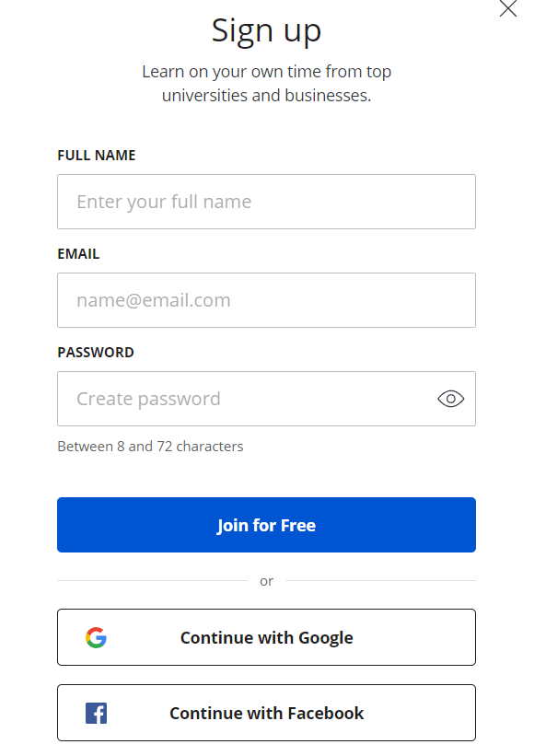Viewport: 534px width, 756px height.
Task: Click the 'Learn on your own time' line
Action: tap(266, 72)
